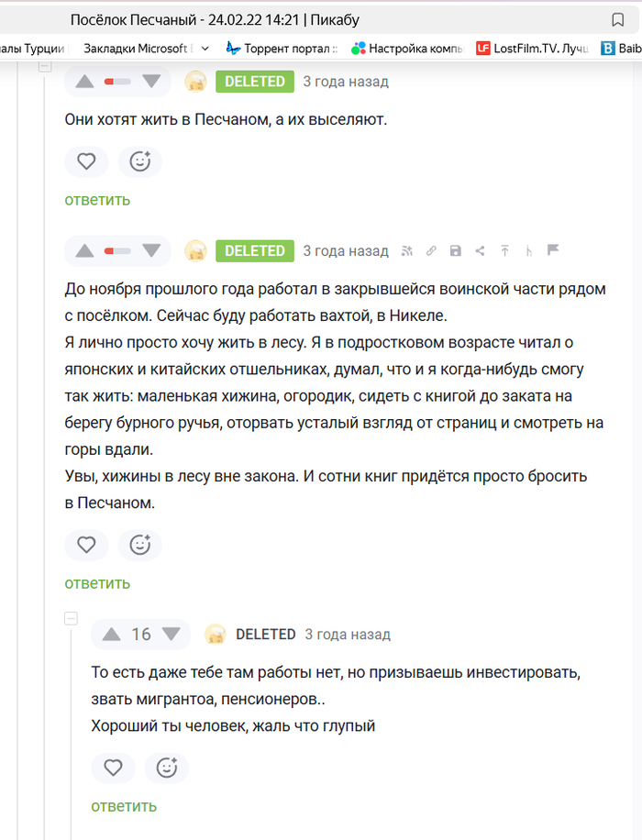Add emoji reaction to the first comment
The width and height of the screenshot is (642, 840).
pyautogui.click(x=139, y=161)
